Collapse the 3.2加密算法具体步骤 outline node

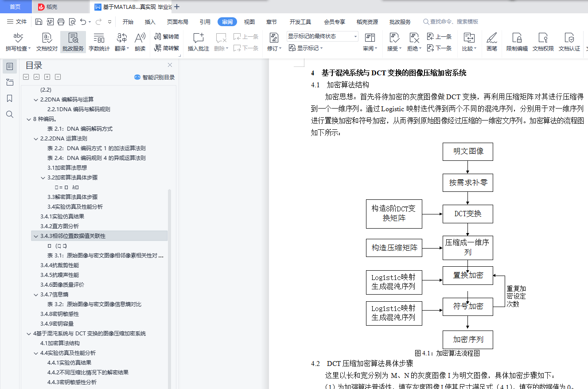click(43, 178)
